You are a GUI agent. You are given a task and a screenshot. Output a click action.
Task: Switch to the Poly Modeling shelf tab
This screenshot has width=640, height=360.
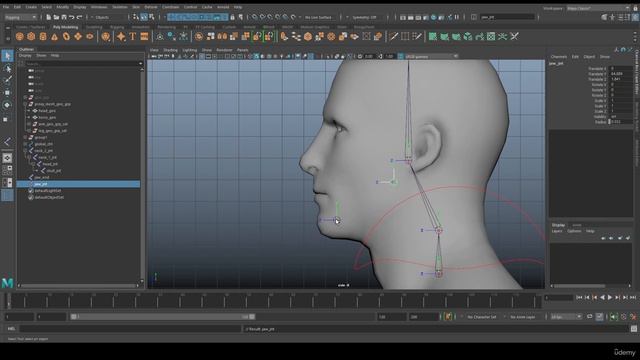coord(65,27)
